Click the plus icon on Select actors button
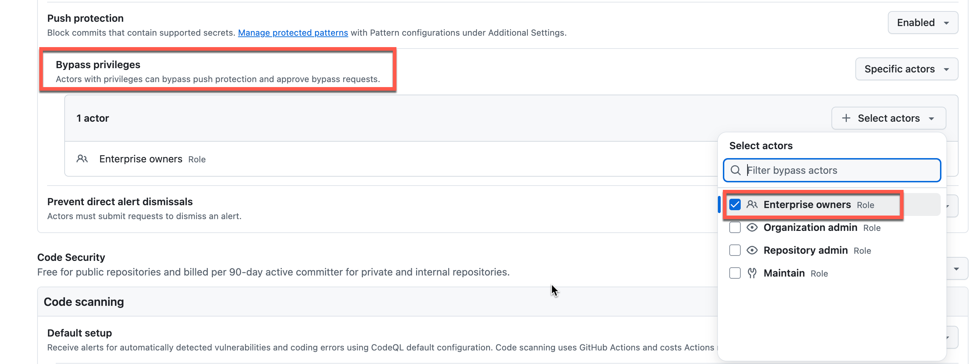Viewport: 980px width, 364px height. click(846, 118)
